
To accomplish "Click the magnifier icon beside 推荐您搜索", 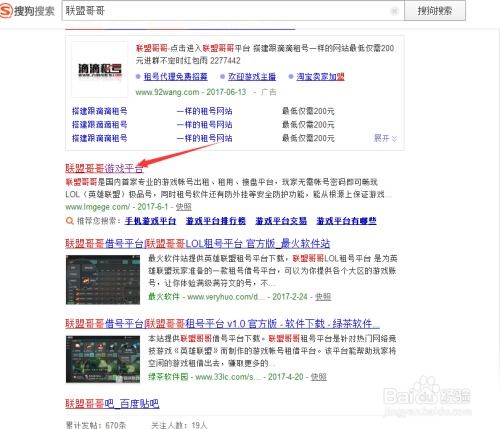I will tap(70, 221).
